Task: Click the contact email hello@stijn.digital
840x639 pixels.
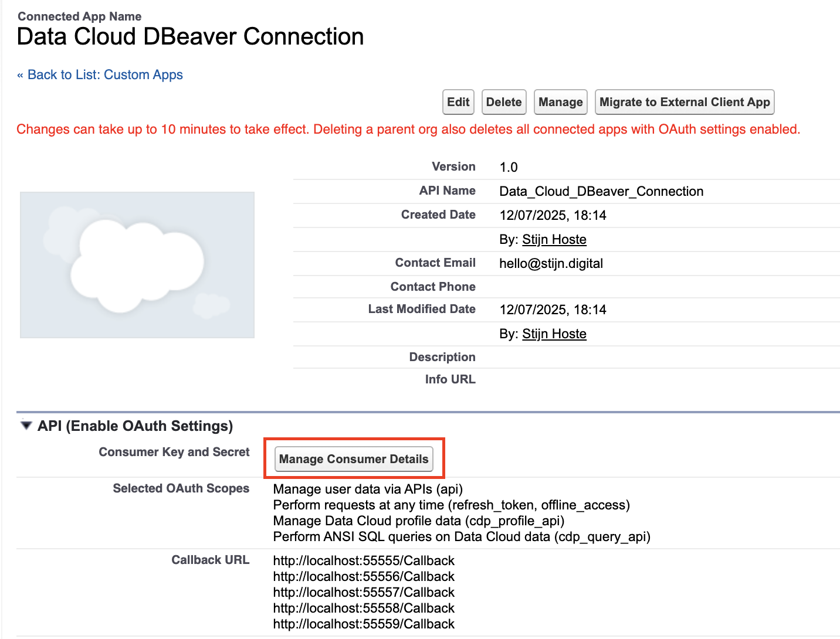Action: pyautogui.click(x=551, y=263)
